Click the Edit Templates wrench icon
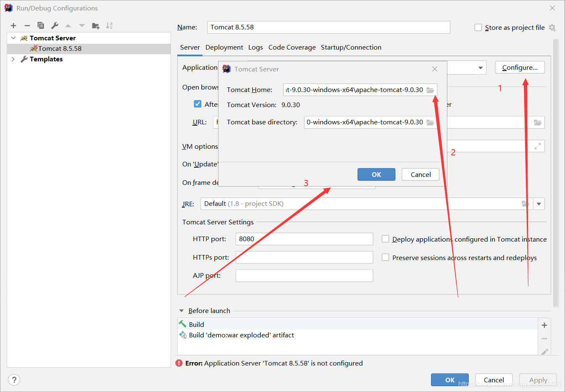Viewport: 565px width, 392px height. pyautogui.click(x=55, y=26)
